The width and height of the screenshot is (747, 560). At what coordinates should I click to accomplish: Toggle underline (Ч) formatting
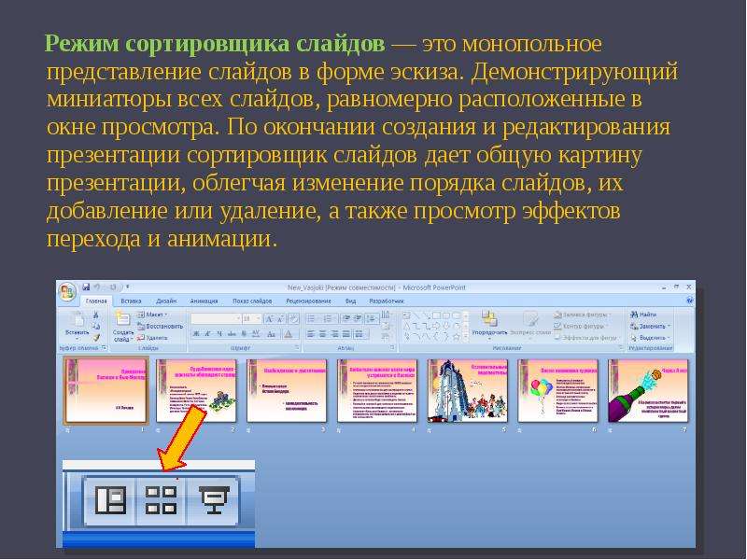pos(219,334)
